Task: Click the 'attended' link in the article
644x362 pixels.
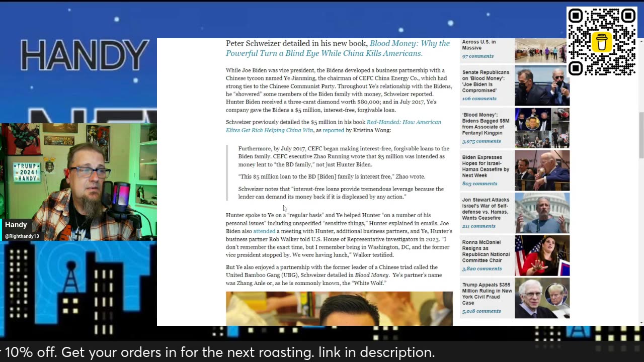Action: 264,231
